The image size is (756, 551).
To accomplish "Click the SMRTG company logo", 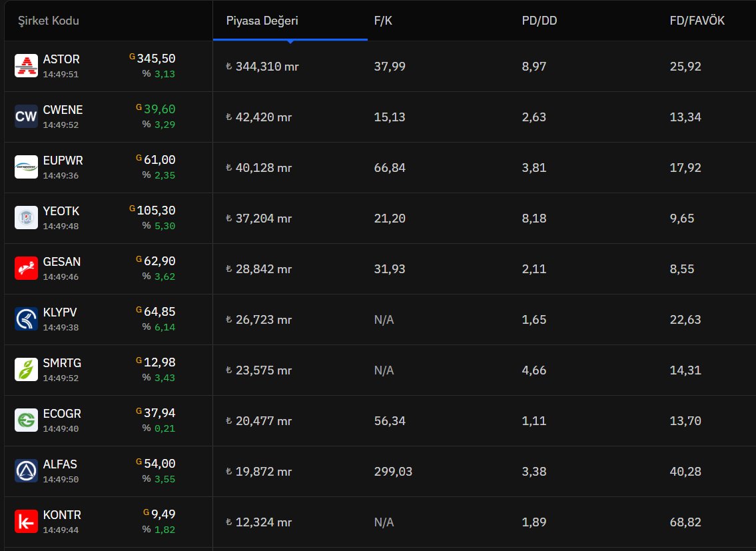I will coord(26,370).
